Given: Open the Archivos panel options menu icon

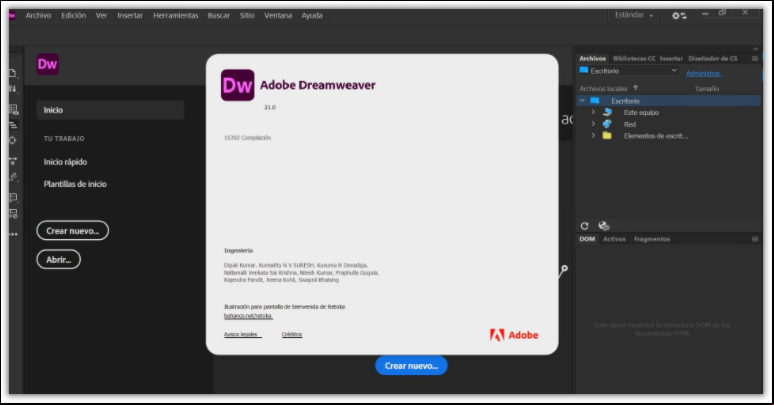Looking at the screenshot, I should [x=755, y=58].
